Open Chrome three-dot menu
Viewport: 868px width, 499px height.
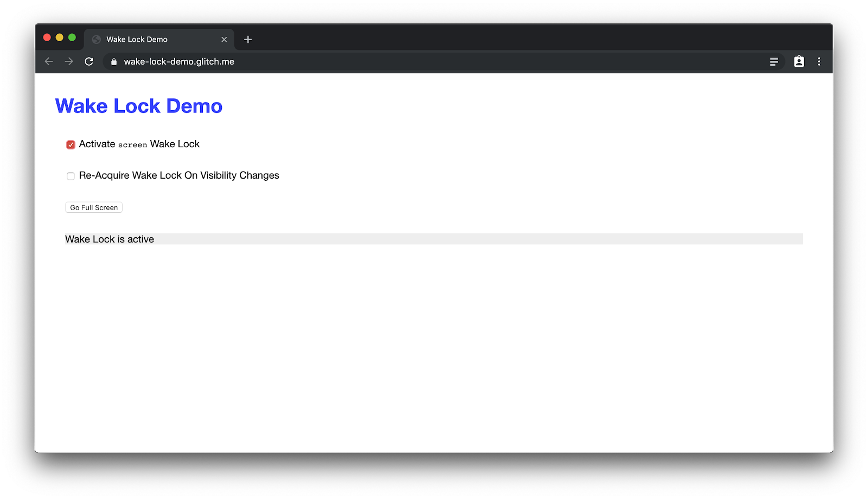[819, 62]
